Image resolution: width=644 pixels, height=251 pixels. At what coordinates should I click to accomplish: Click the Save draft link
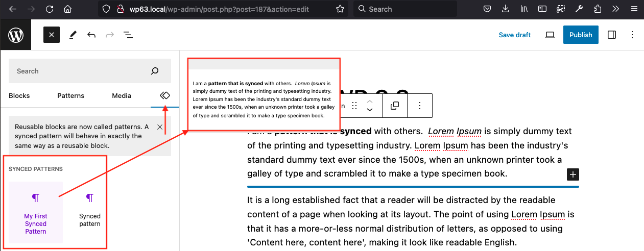(x=515, y=35)
